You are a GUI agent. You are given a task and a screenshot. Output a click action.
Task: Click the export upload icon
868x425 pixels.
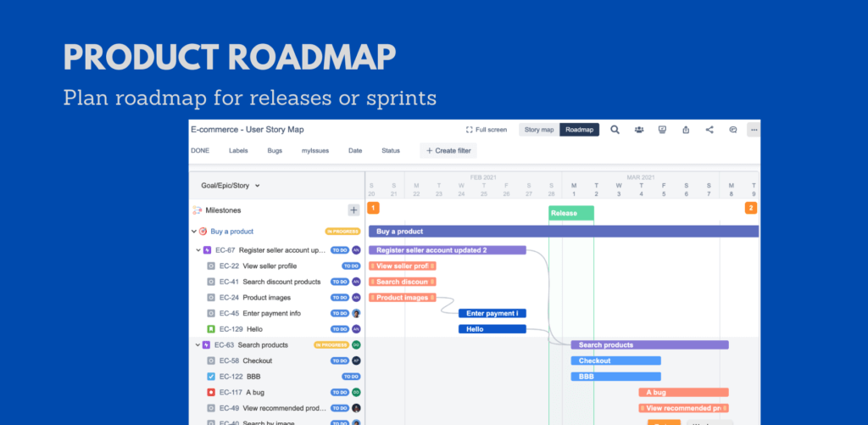[x=686, y=130]
